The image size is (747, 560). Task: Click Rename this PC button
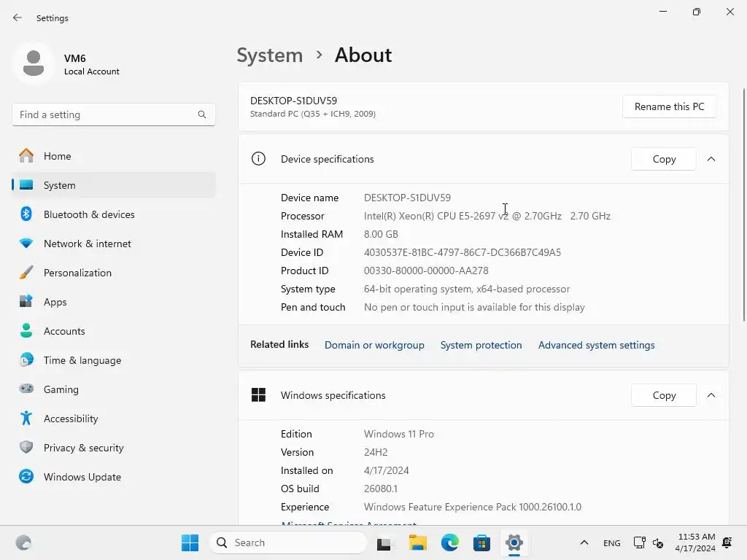pos(669,106)
